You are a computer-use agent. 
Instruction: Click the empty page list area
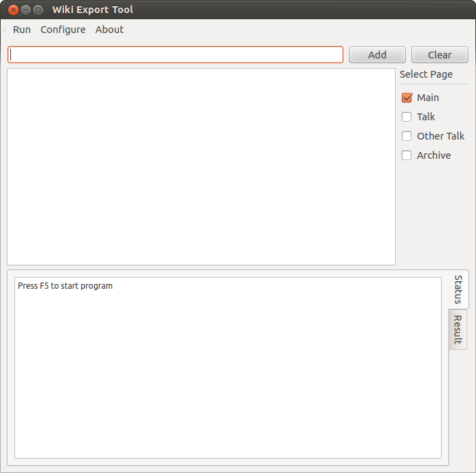[201, 166]
